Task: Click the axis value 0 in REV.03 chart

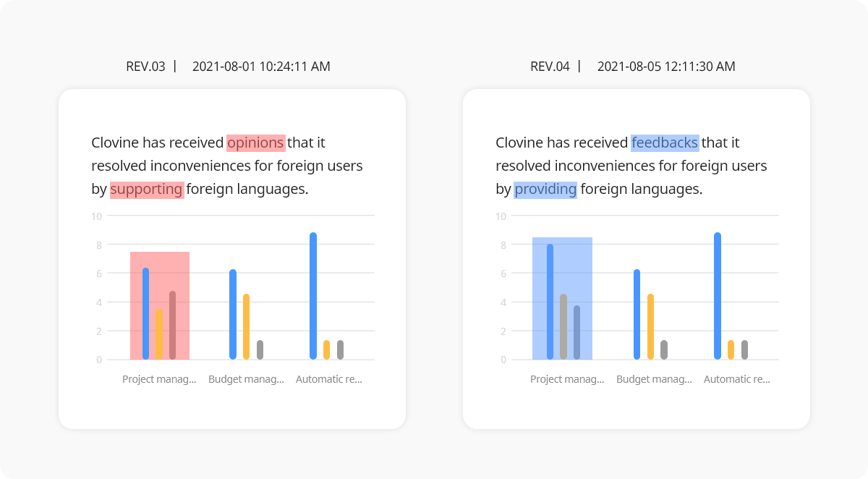Action: click(x=99, y=360)
